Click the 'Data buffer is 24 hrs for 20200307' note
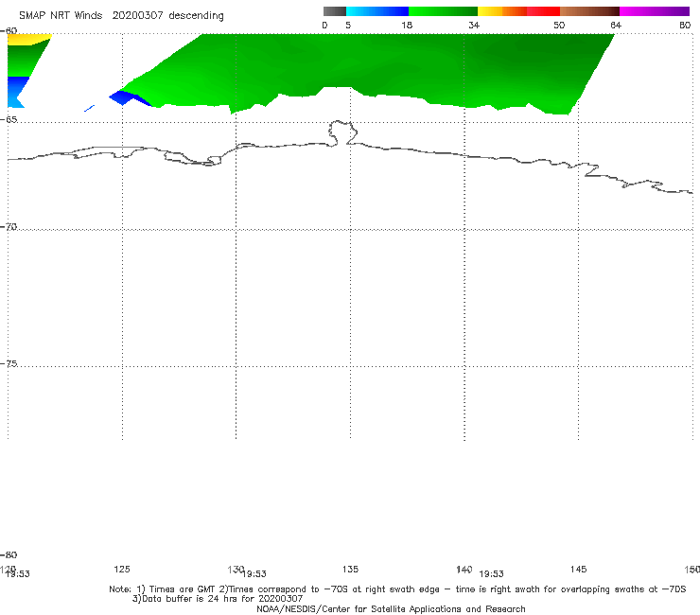 [x=218, y=599]
